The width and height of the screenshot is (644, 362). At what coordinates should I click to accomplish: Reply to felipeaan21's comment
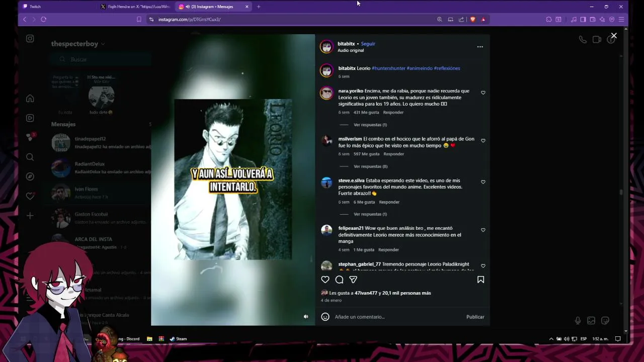(x=388, y=250)
